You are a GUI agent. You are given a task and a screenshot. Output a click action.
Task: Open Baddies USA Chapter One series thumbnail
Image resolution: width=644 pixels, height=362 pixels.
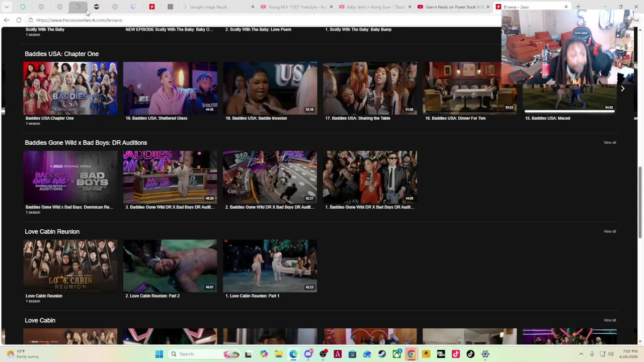tap(70, 88)
